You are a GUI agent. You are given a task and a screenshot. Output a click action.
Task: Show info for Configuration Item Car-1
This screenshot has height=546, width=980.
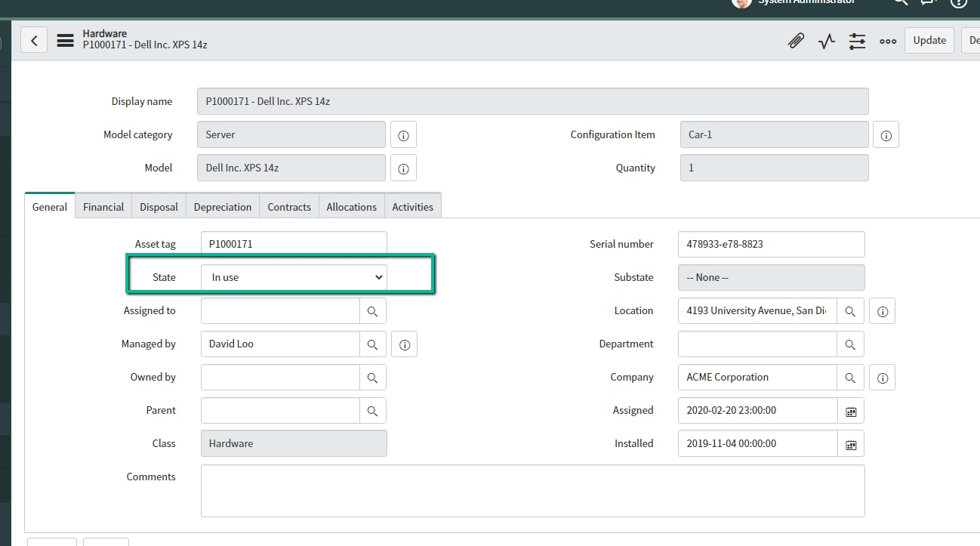click(x=886, y=135)
